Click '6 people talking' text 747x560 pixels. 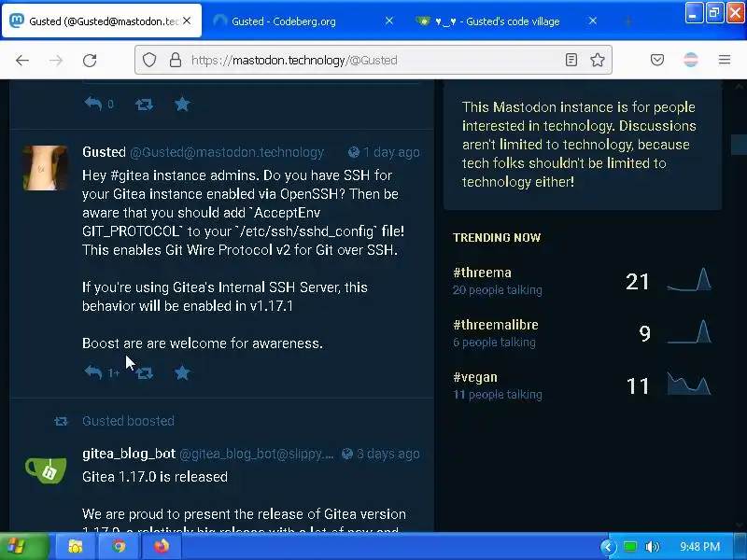pyautogui.click(x=494, y=343)
